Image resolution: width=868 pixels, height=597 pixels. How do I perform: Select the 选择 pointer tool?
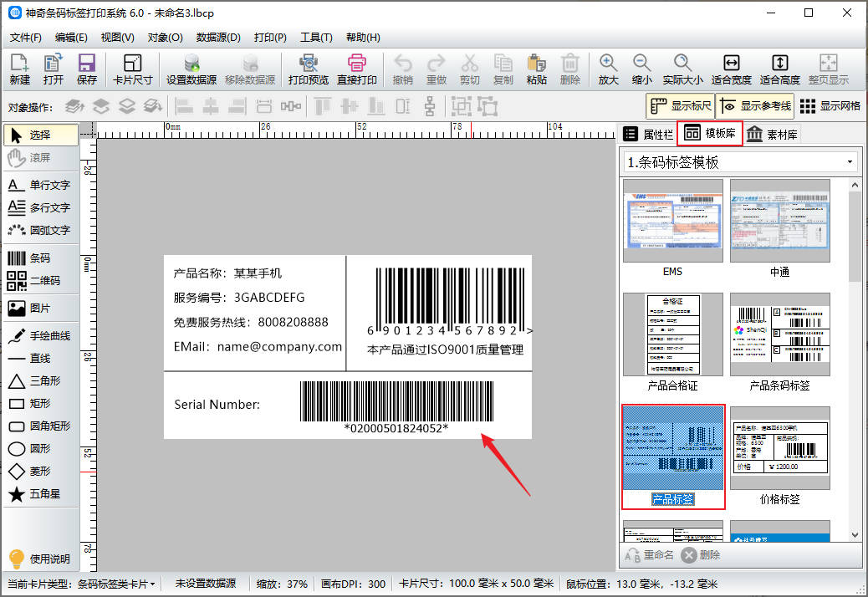click(x=40, y=135)
